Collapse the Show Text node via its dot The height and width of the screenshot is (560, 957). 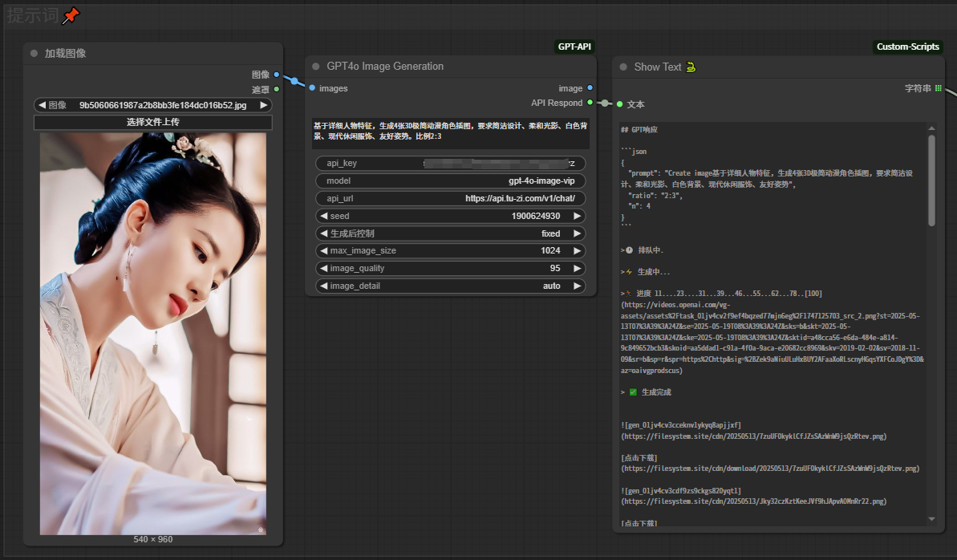pyautogui.click(x=623, y=67)
